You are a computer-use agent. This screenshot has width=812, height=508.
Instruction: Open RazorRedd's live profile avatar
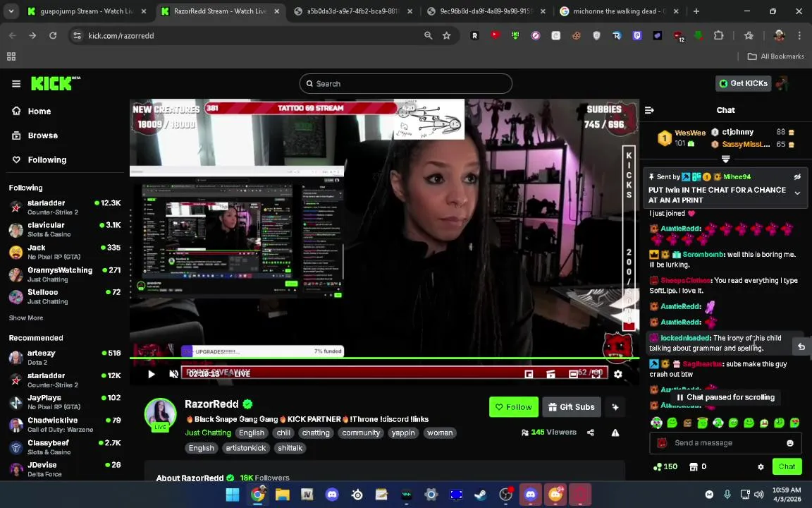coord(160,415)
